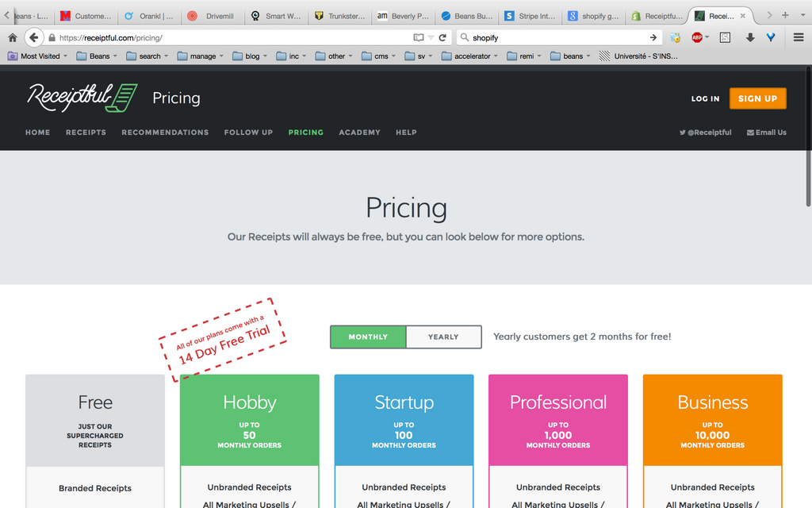Click the Firefox home icon
The height and width of the screenshot is (508, 812).
pyautogui.click(x=13, y=37)
